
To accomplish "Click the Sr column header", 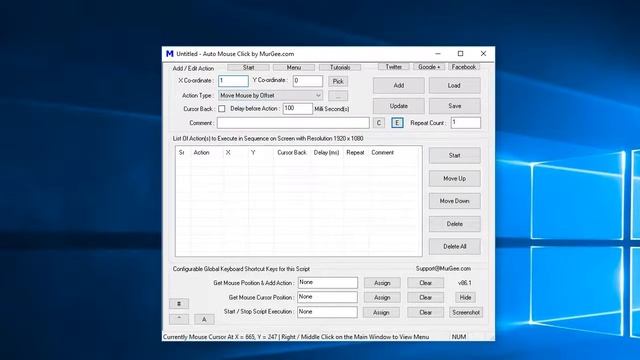I will pyautogui.click(x=182, y=153).
